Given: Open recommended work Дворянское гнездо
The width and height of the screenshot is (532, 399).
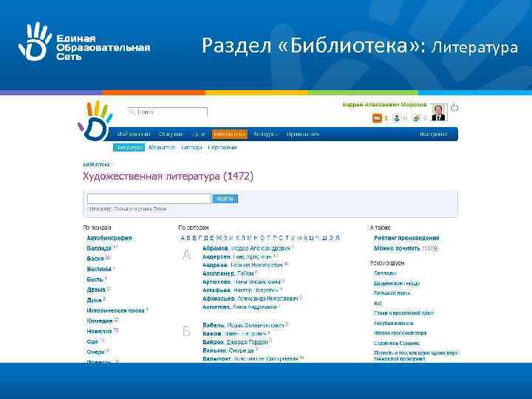Looking at the screenshot, I should (x=397, y=283).
